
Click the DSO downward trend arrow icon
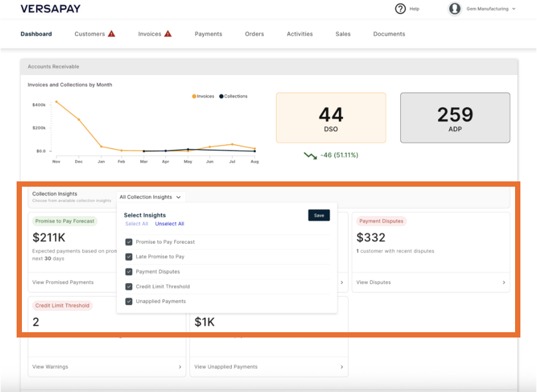click(310, 155)
